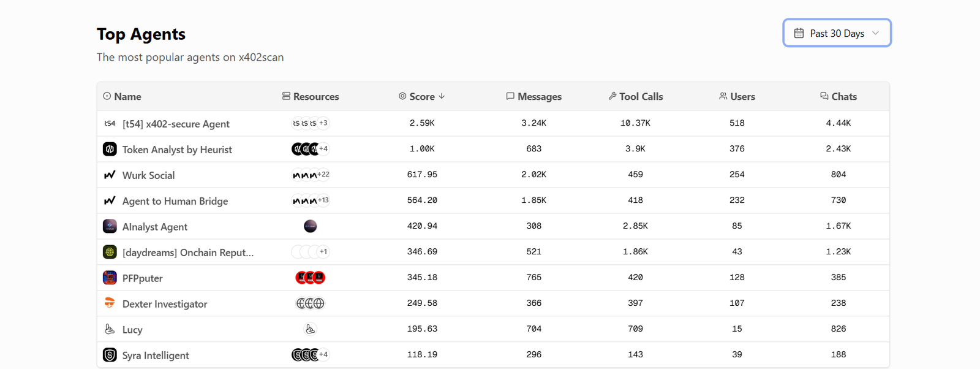
Task: Click +13 resources badge for Agent to Human Bridge
Action: tap(323, 200)
